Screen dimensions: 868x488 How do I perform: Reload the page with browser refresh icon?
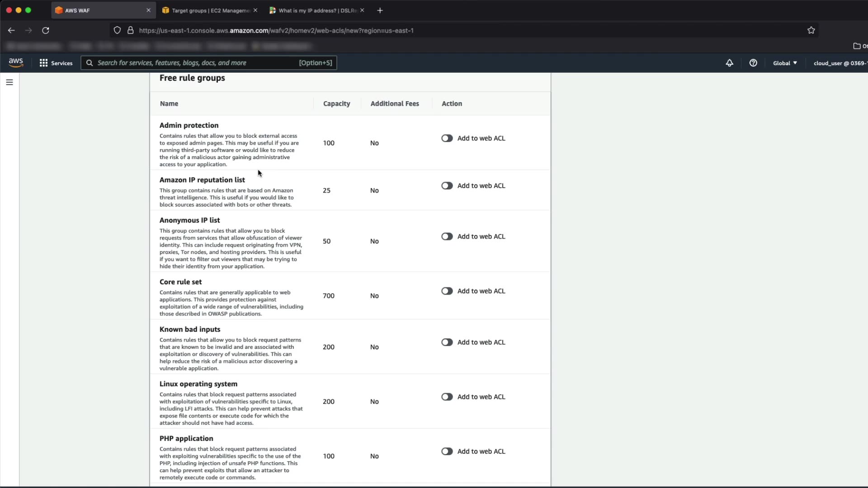point(46,30)
